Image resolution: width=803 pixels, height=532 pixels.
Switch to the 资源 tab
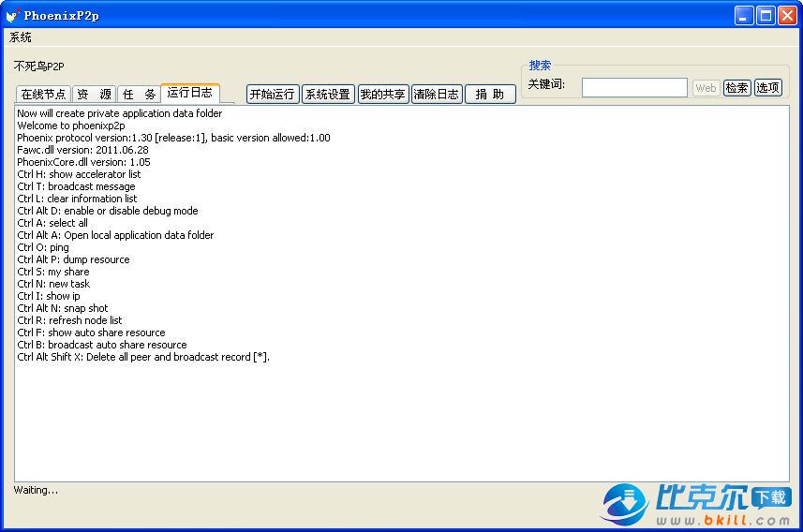[95, 95]
